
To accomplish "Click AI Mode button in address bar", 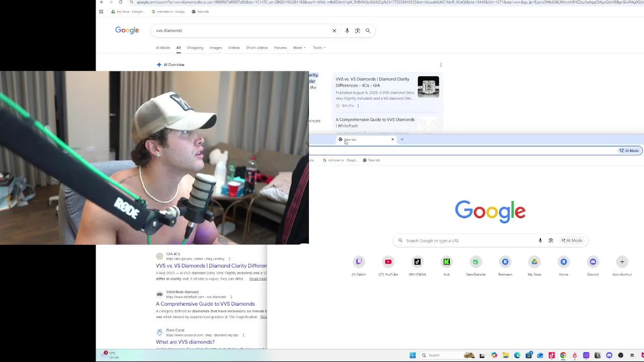I will click(629, 150).
